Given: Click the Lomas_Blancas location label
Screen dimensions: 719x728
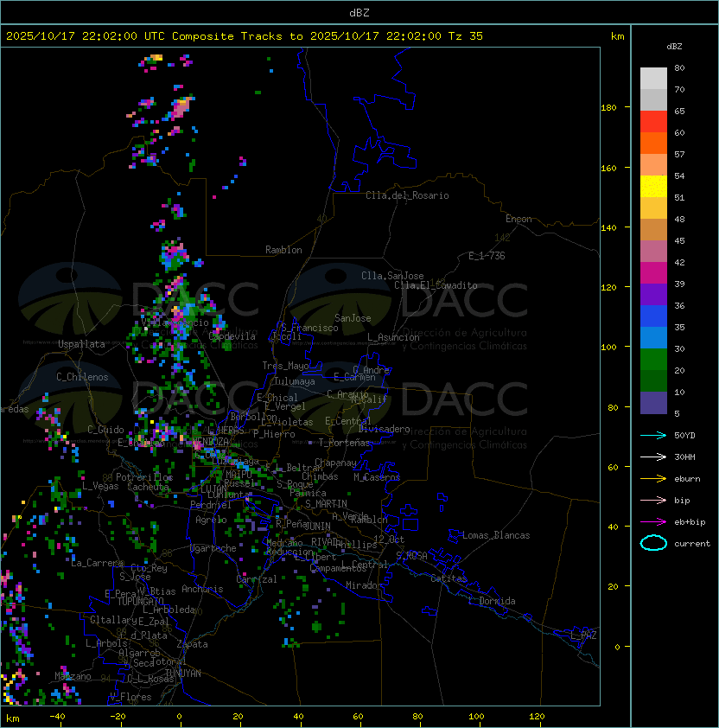Looking at the screenshot, I should [496, 535].
